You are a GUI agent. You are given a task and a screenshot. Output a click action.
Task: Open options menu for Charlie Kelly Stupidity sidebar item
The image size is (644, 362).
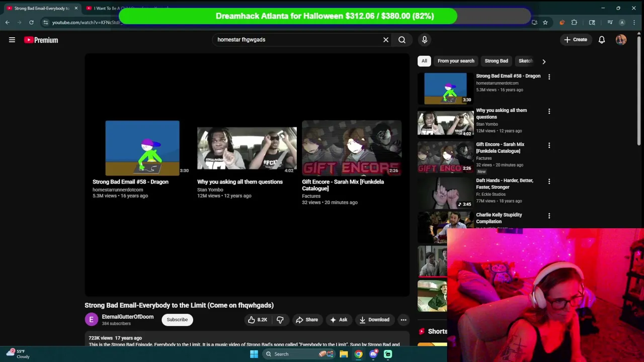coord(549,216)
